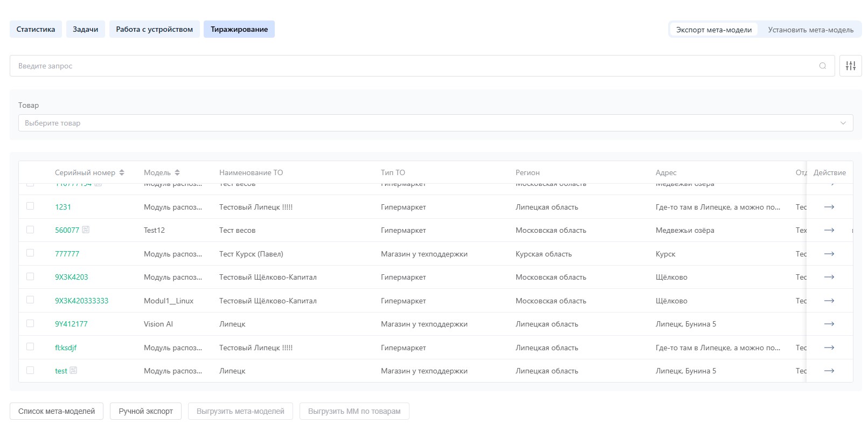Viewport: 868px width, 430px height.
Task: Click the arrow action for row 777777
Action: (x=829, y=254)
